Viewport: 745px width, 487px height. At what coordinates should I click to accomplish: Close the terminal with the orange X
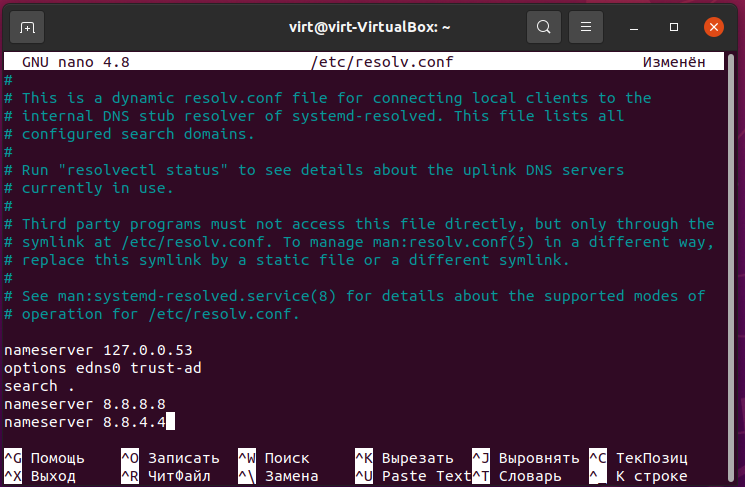714,27
